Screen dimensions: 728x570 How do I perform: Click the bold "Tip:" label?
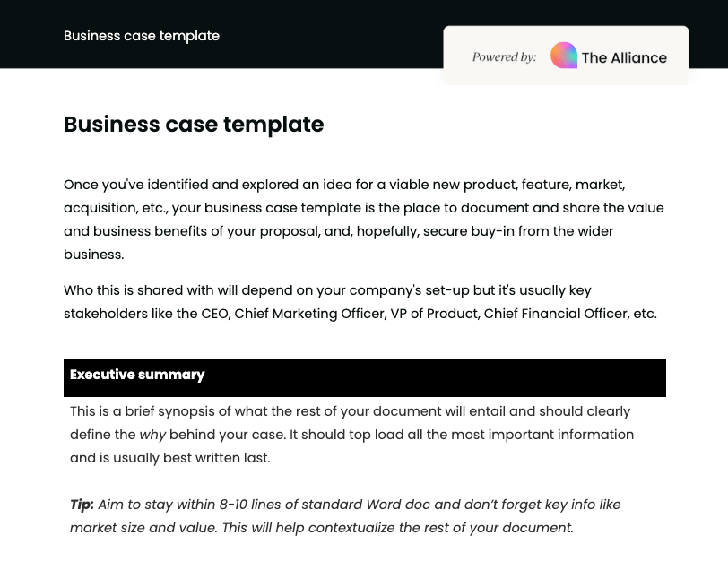82,505
